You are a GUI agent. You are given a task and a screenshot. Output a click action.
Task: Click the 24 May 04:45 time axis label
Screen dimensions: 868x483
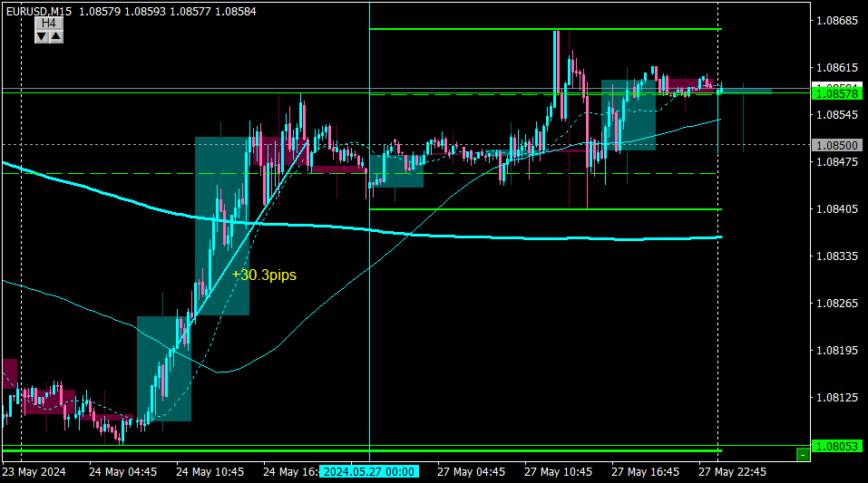[x=122, y=472]
